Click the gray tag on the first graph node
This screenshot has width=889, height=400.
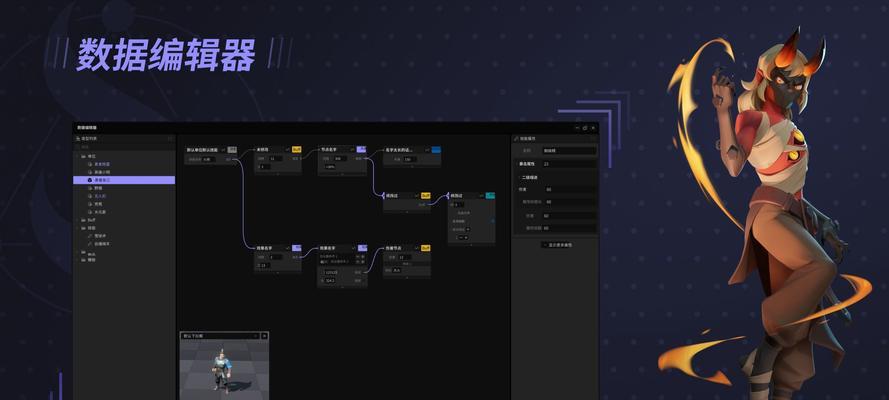coord(232,150)
